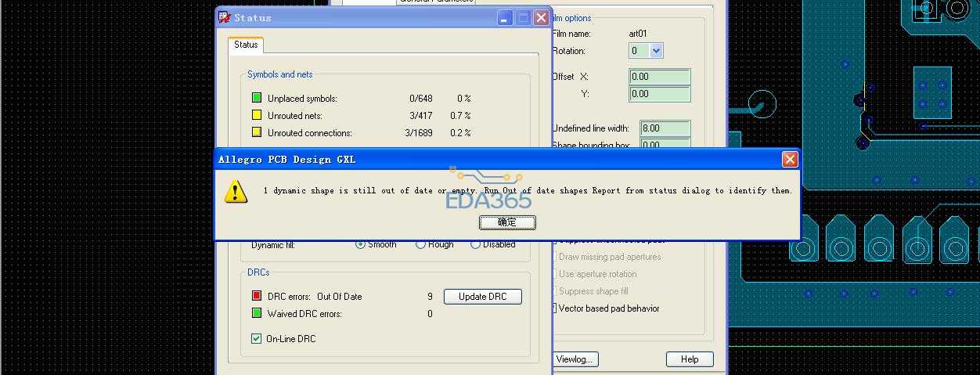Toggle Vector based pad behavior checkbox
This screenshot has width=980, height=375.
pyautogui.click(x=557, y=308)
